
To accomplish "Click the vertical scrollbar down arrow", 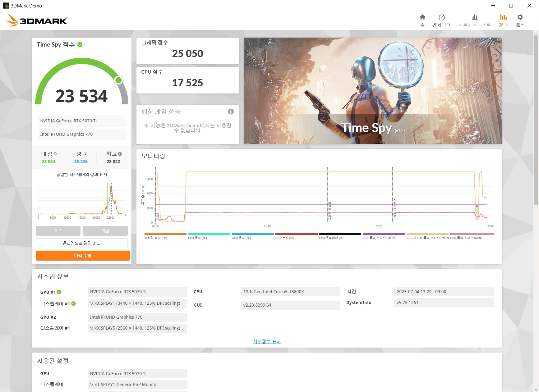I will click(x=536, y=390).
